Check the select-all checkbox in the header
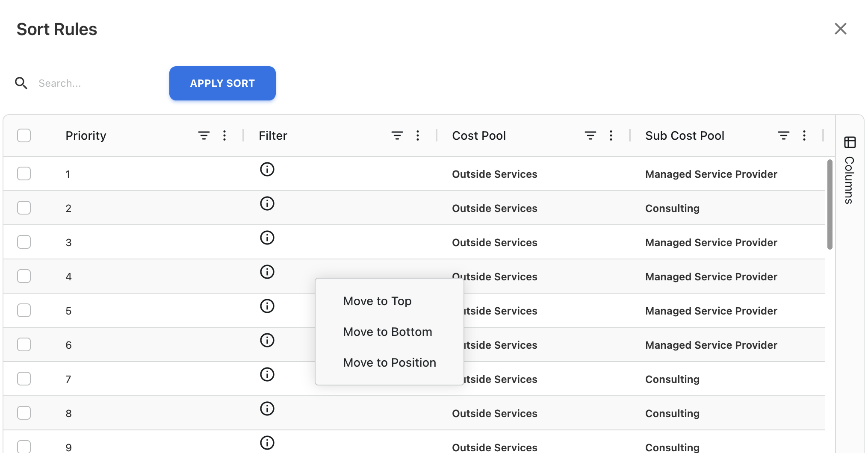868x453 pixels. (x=24, y=135)
